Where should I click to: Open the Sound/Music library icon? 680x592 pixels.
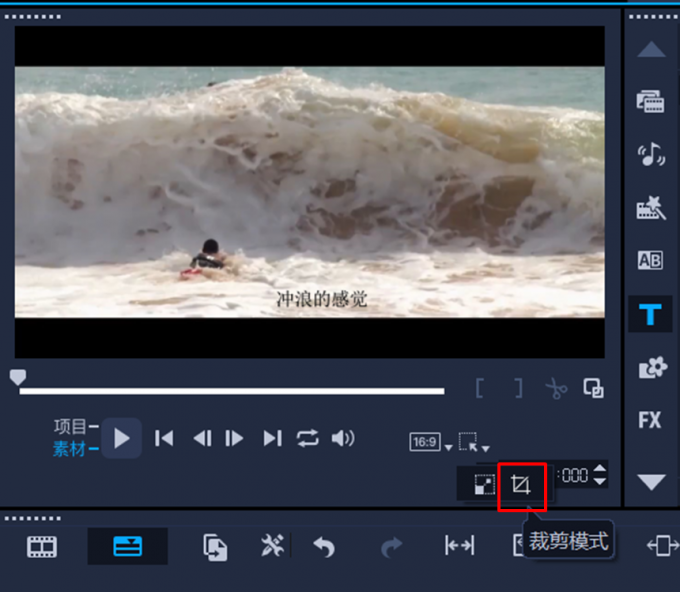(650, 155)
